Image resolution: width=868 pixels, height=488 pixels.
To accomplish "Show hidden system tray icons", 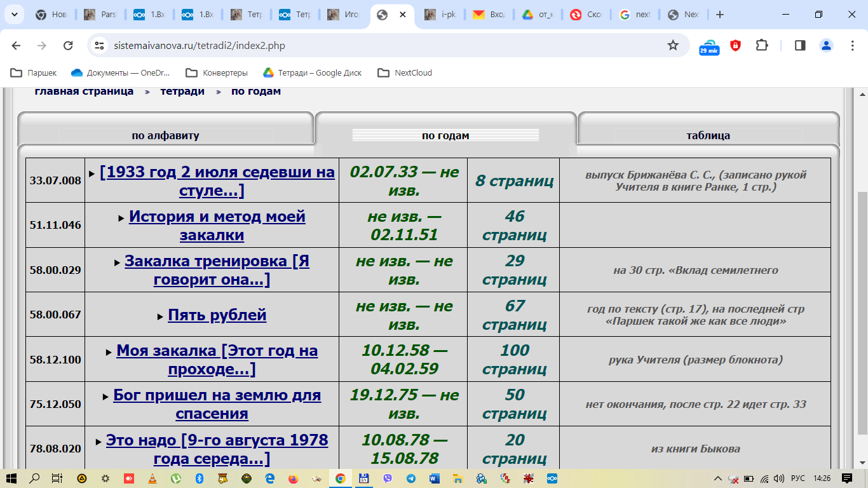I will [718, 478].
